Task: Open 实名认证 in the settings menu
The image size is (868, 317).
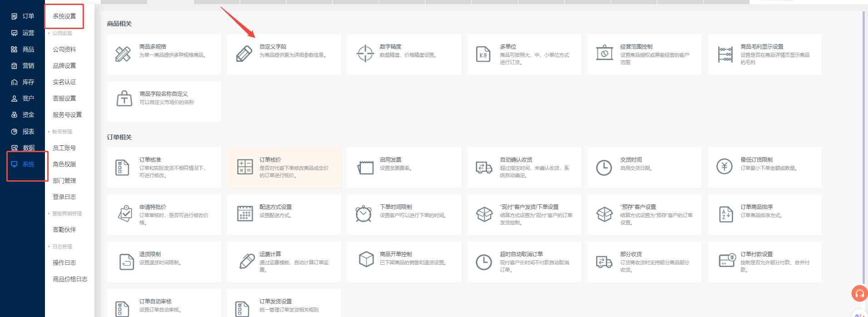Action: coord(64,82)
